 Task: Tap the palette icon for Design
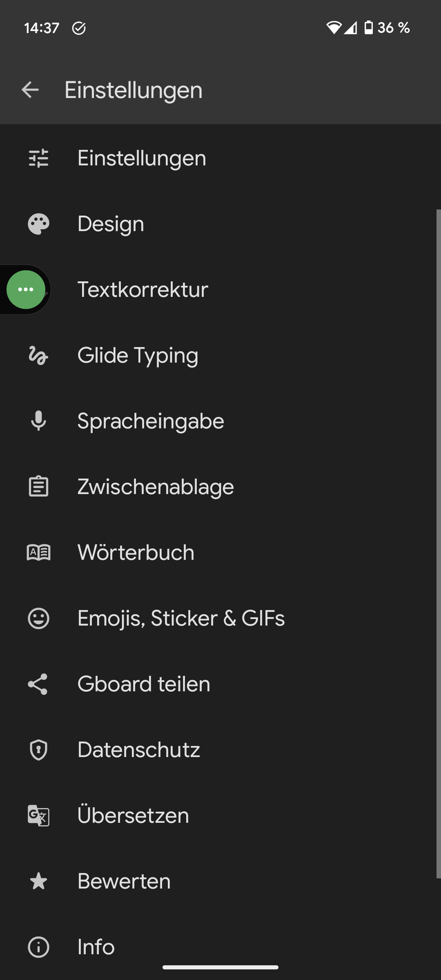[38, 224]
